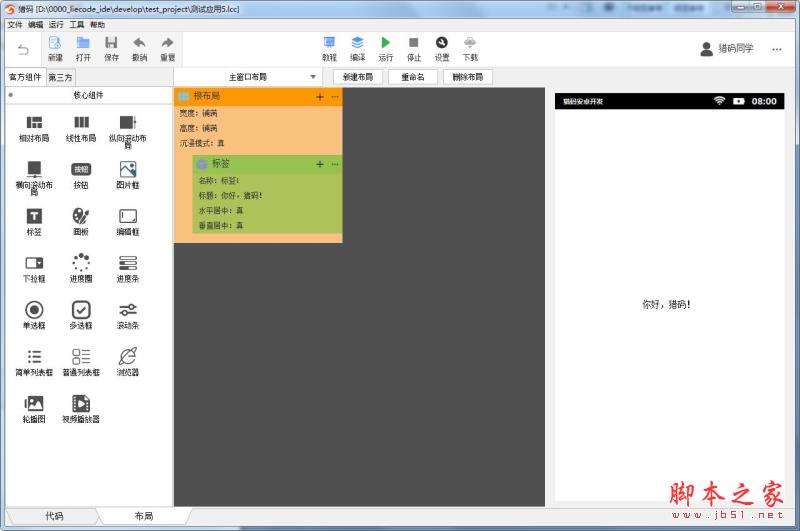Open the 工具 menu
The width and height of the screenshot is (800, 531).
tap(77, 24)
